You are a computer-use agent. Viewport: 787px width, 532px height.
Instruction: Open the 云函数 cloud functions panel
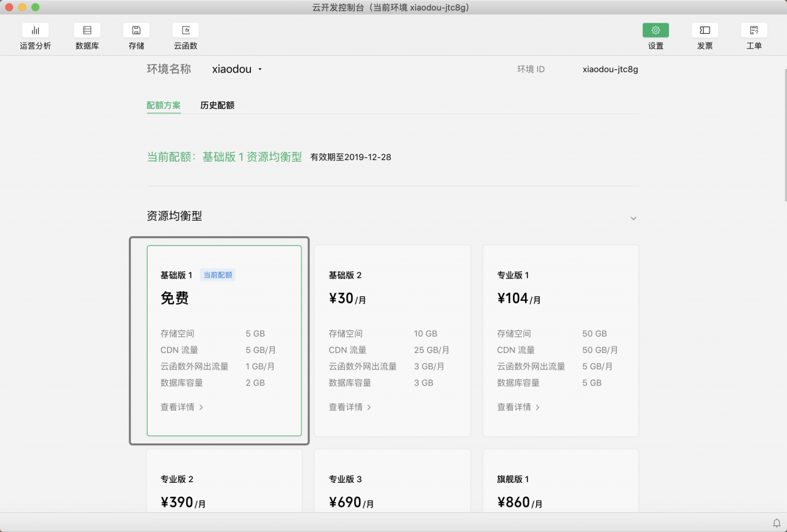point(185,36)
